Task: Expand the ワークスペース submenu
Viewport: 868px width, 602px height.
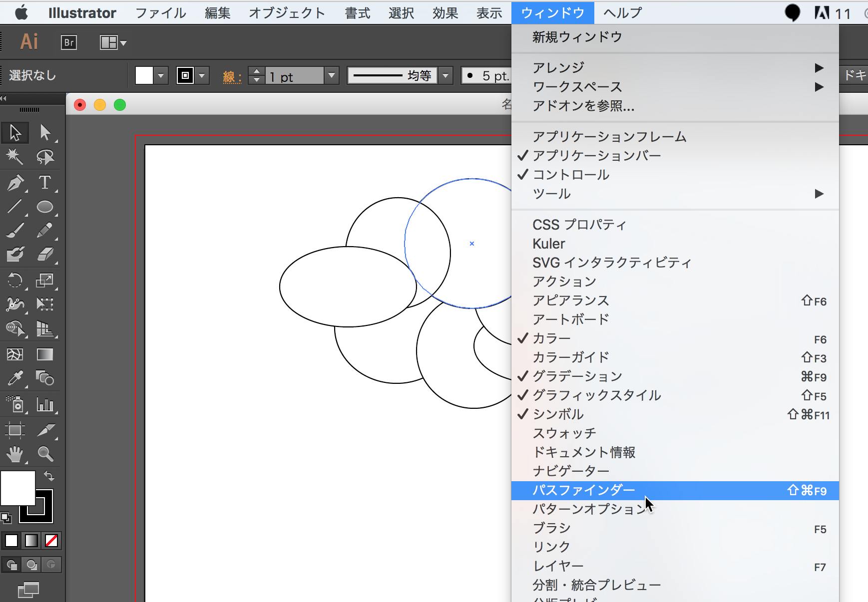Action: point(675,87)
